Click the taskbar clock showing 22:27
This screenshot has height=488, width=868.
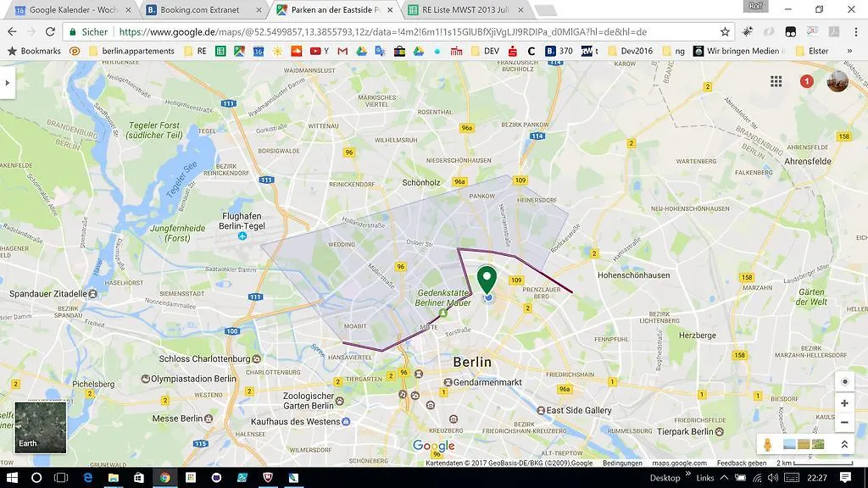[817, 478]
